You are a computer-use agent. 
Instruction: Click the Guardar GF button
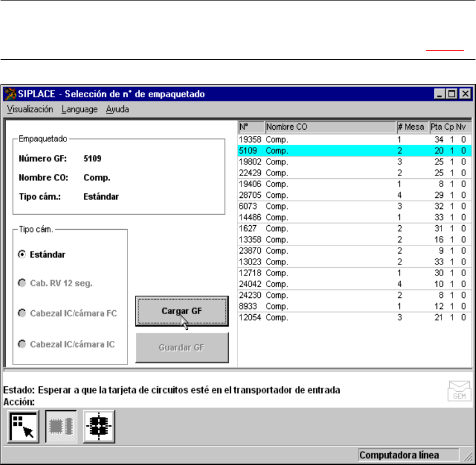[182, 348]
